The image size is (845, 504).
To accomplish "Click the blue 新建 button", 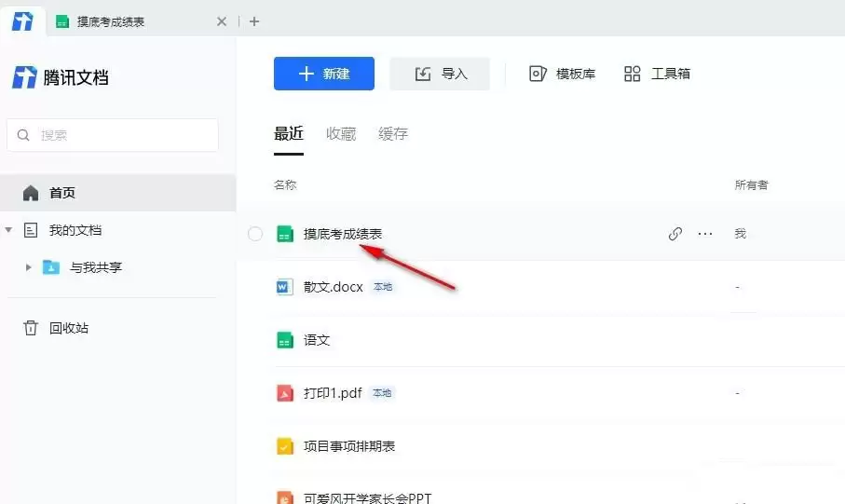I will tap(323, 74).
